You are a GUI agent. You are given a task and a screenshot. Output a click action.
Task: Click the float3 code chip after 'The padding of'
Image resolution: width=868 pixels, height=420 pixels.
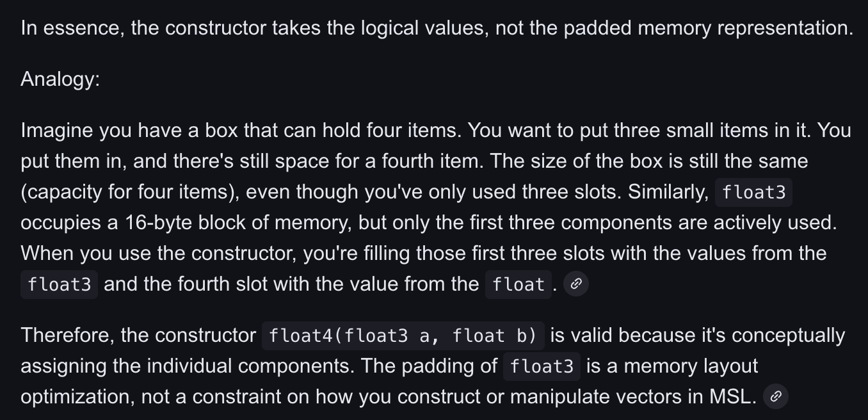click(542, 366)
